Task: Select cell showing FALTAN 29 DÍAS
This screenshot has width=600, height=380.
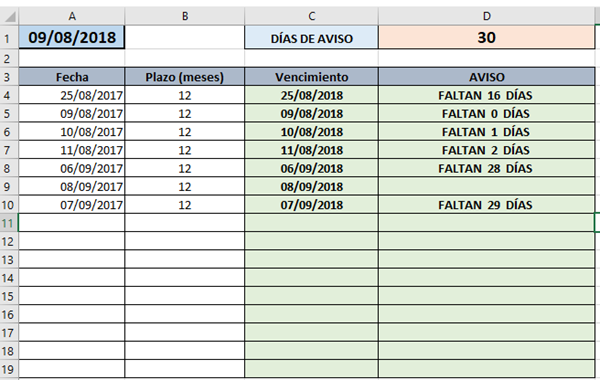Action: point(487,205)
